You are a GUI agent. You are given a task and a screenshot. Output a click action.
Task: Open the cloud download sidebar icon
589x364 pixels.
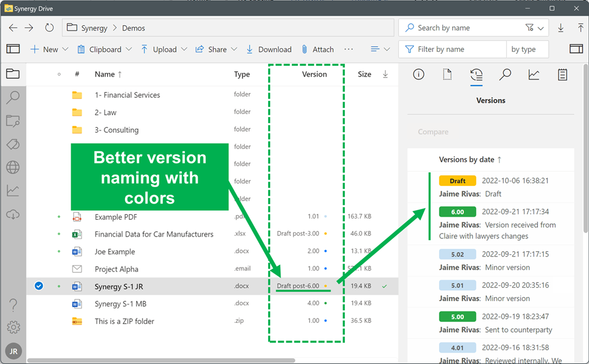click(13, 214)
